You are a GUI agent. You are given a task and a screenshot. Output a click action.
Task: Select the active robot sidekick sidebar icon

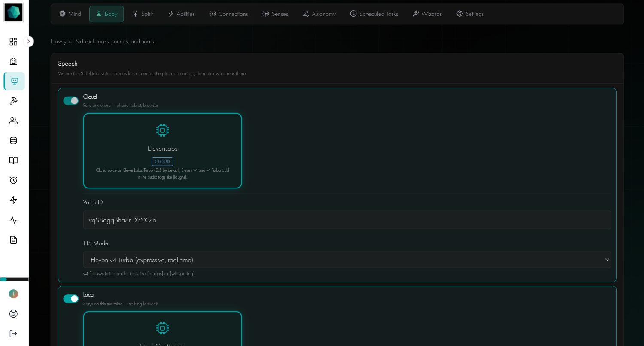(15, 81)
